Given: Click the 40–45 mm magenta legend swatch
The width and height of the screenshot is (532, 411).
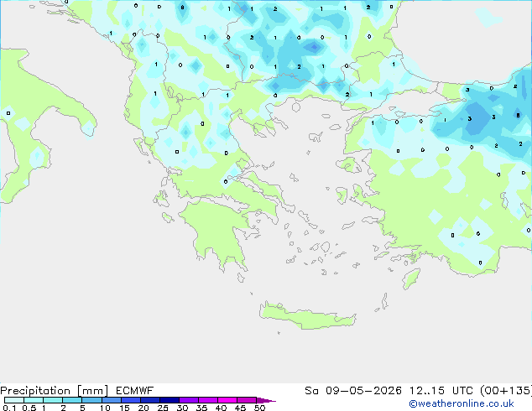Looking at the screenshot, I should coord(227,400).
